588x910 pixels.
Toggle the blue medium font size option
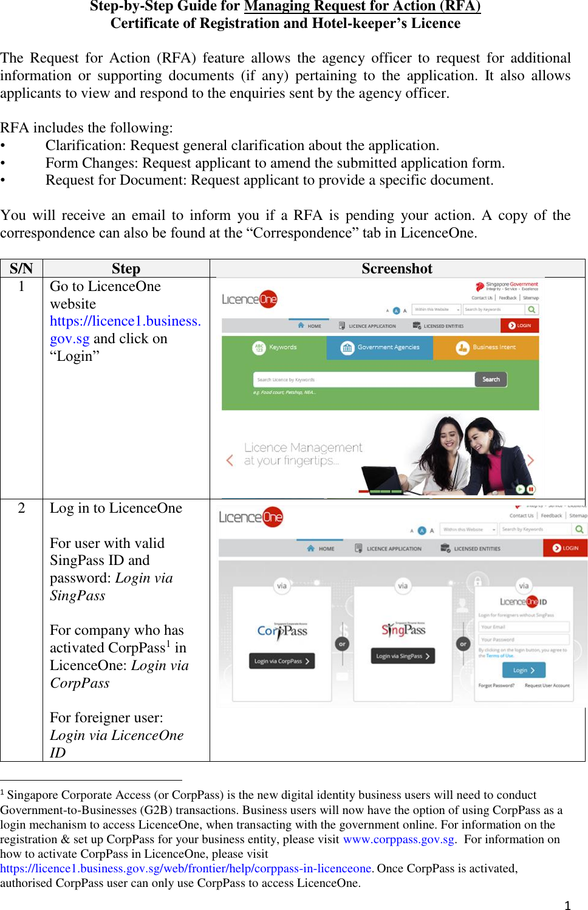pos(396,310)
